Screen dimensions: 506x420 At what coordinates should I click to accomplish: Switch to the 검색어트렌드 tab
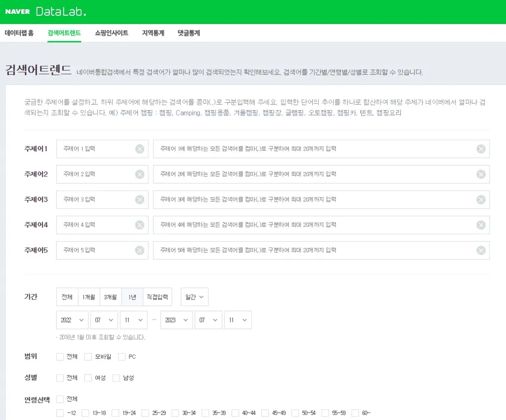(x=64, y=33)
